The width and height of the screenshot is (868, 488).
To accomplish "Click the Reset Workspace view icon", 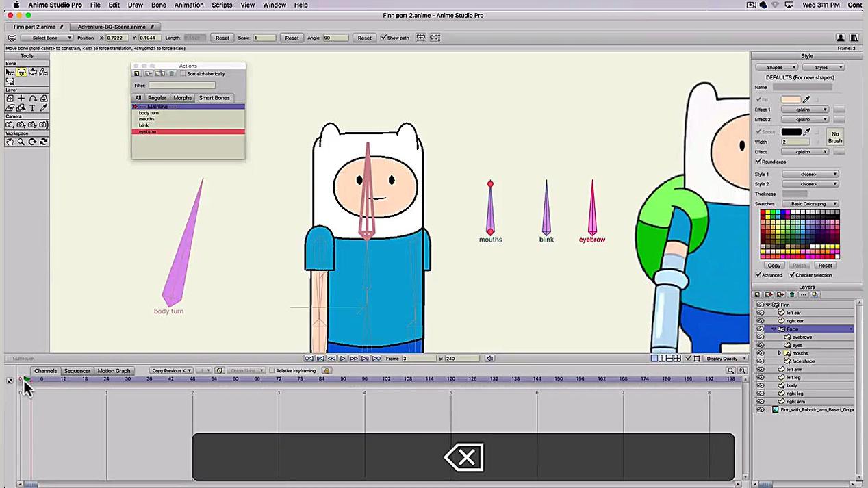I will 43,142.
